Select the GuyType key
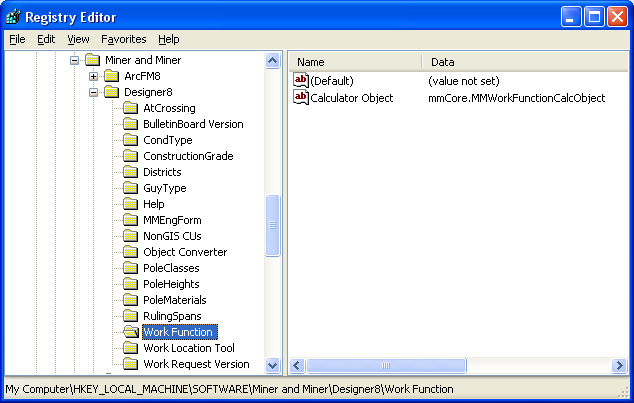The image size is (634, 403). 165,188
